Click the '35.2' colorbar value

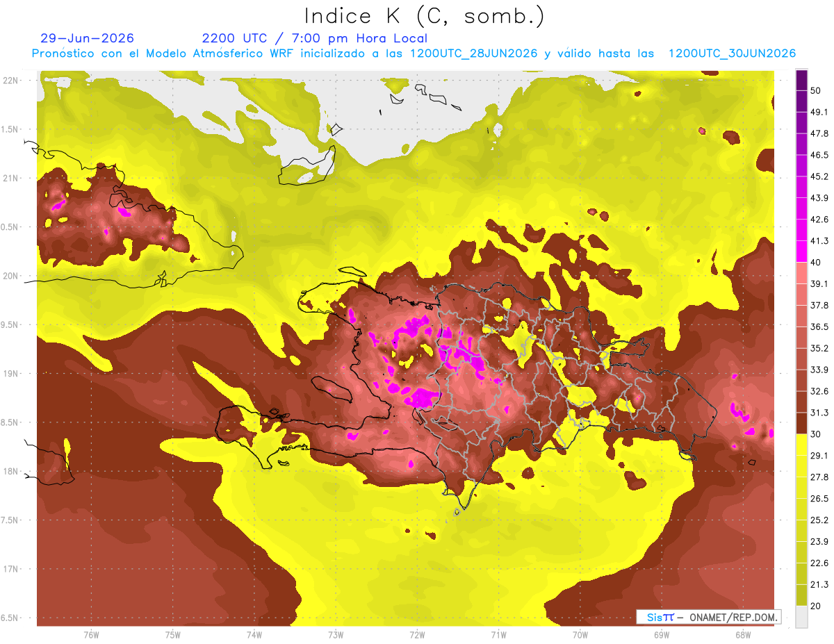pos(819,348)
